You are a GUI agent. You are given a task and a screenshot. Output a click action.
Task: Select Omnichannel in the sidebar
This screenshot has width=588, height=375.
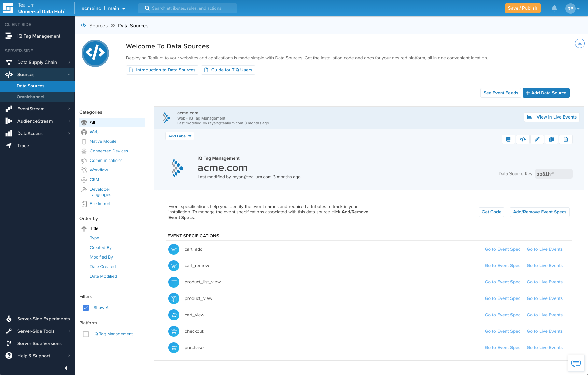coord(37,97)
